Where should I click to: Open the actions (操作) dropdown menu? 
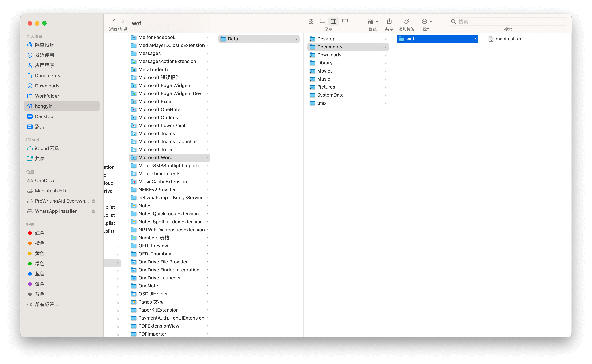coord(427,21)
